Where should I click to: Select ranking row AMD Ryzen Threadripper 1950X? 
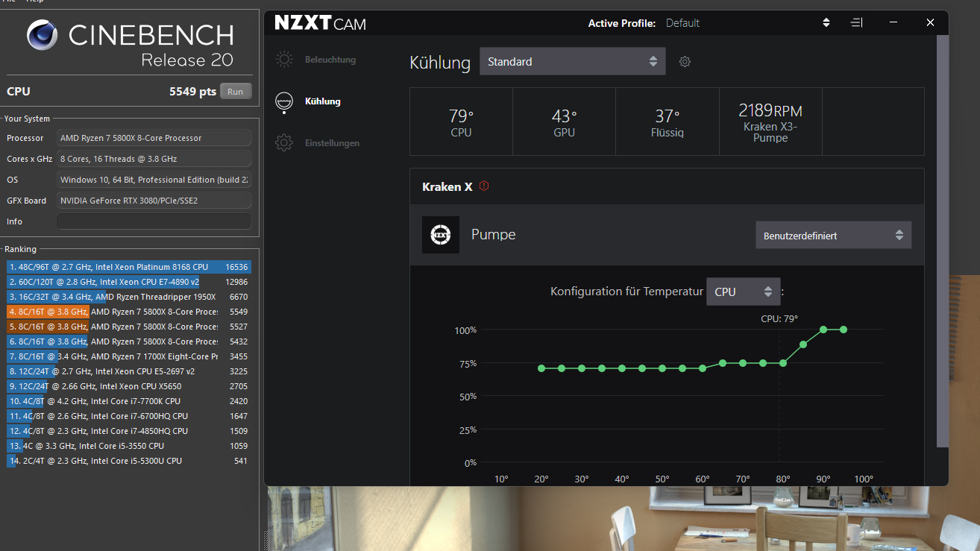click(129, 297)
